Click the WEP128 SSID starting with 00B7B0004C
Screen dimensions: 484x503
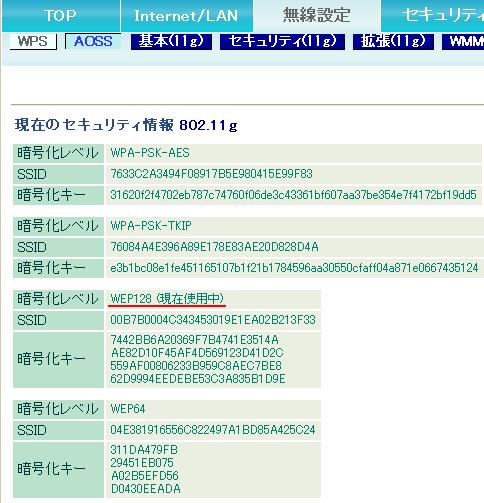pos(213,320)
